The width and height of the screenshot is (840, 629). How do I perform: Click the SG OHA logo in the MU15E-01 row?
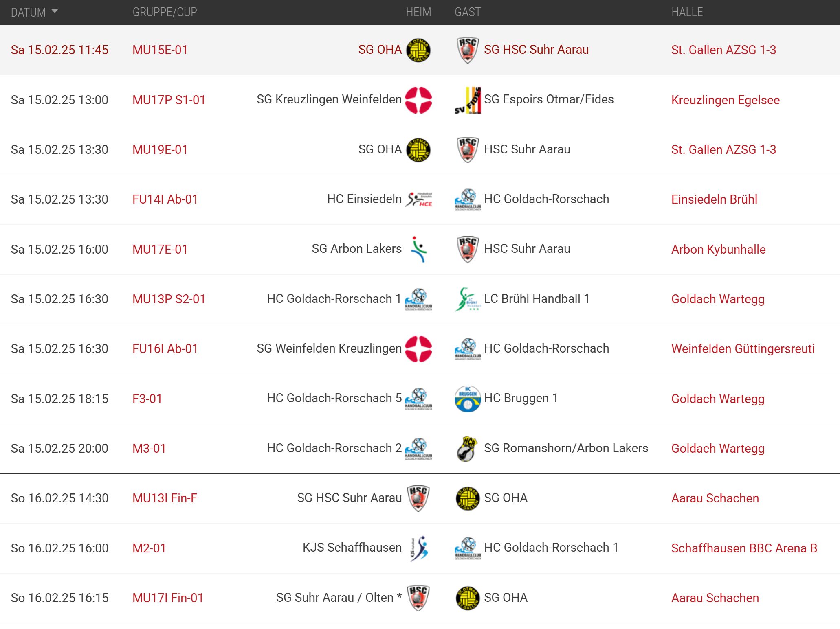click(418, 50)
